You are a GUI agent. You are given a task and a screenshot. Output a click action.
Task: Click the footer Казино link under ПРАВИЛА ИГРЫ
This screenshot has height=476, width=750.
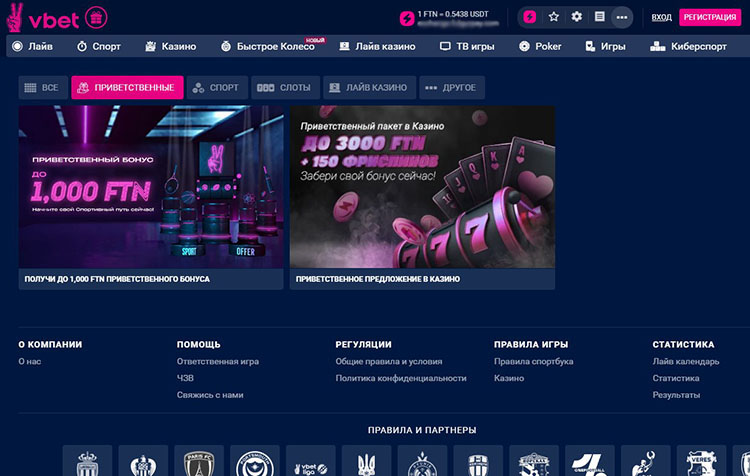click(x=509, y=378)
